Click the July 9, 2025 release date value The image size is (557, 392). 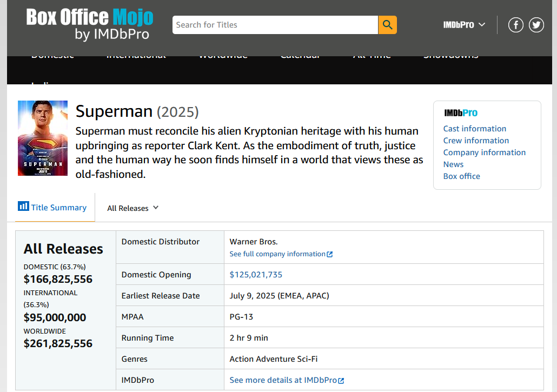pyautogui.click(x=279, y=295)
